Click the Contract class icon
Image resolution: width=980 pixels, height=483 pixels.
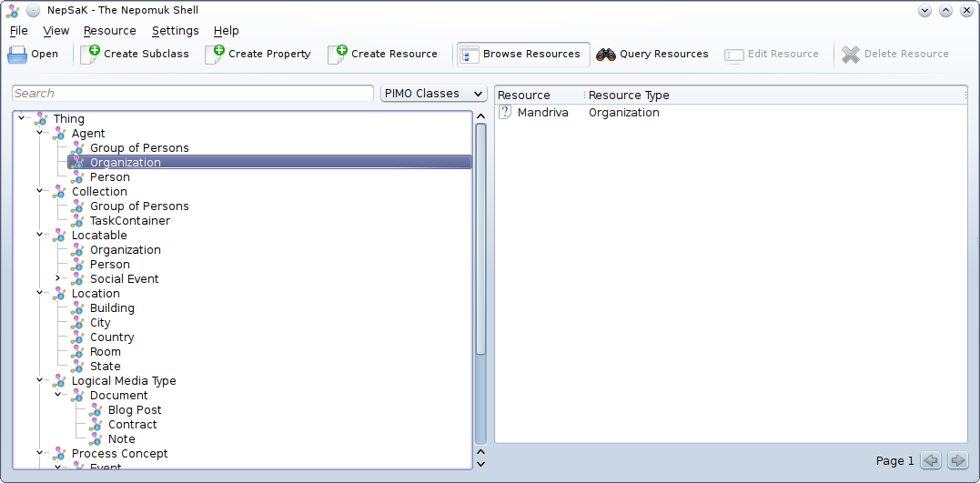pos(96,424)
